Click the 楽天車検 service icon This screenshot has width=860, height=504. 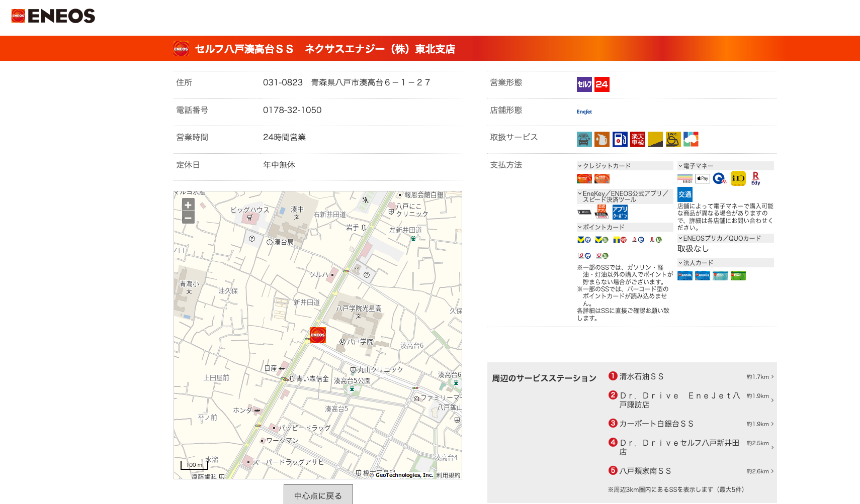coord(638,139)
